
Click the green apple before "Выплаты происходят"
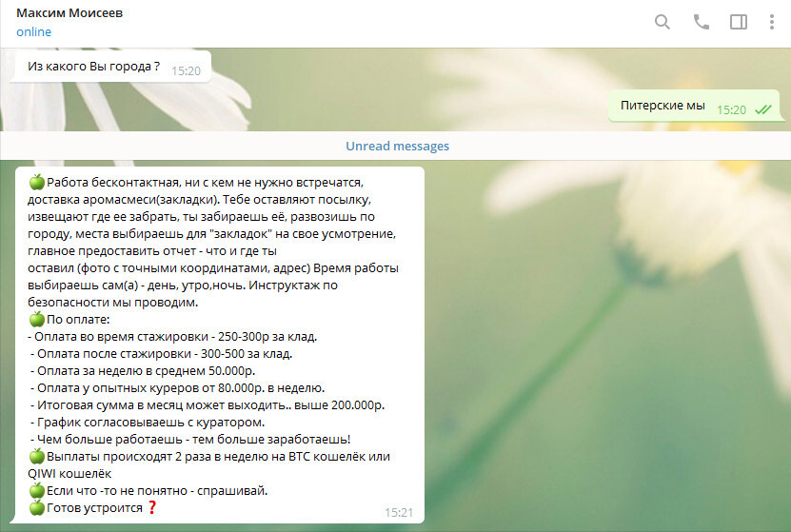coord(36,456)
